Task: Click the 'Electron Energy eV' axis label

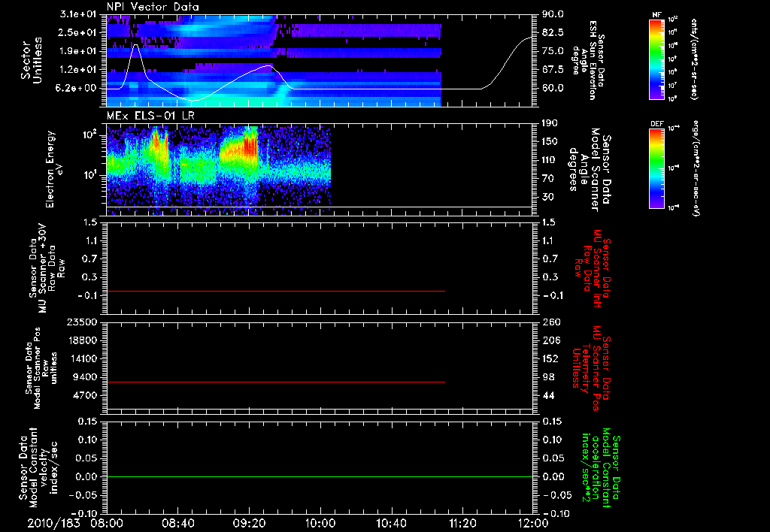Action: click(55, 169)
